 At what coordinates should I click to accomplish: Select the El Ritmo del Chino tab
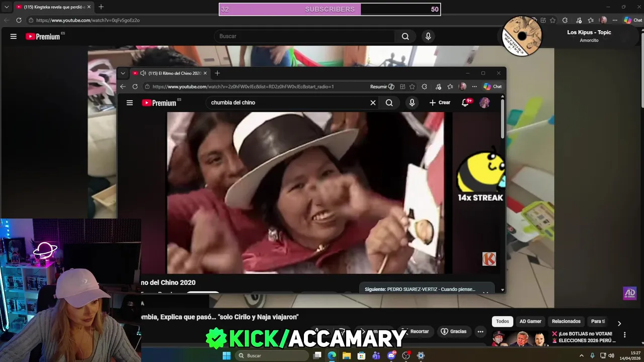tap(170, 73)
